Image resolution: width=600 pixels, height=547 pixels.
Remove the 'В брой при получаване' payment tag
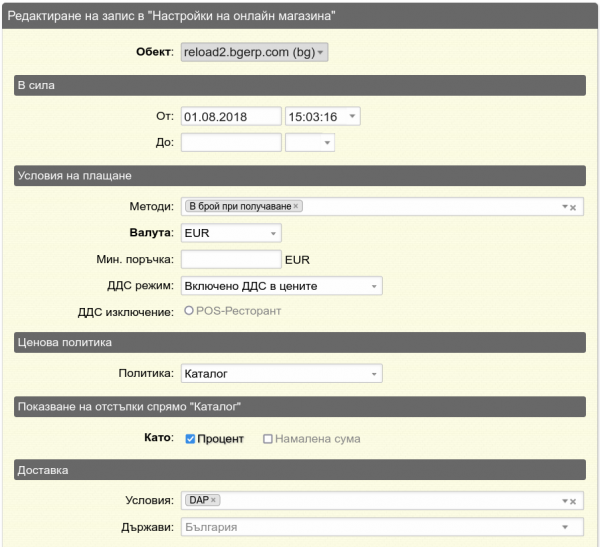296,206
